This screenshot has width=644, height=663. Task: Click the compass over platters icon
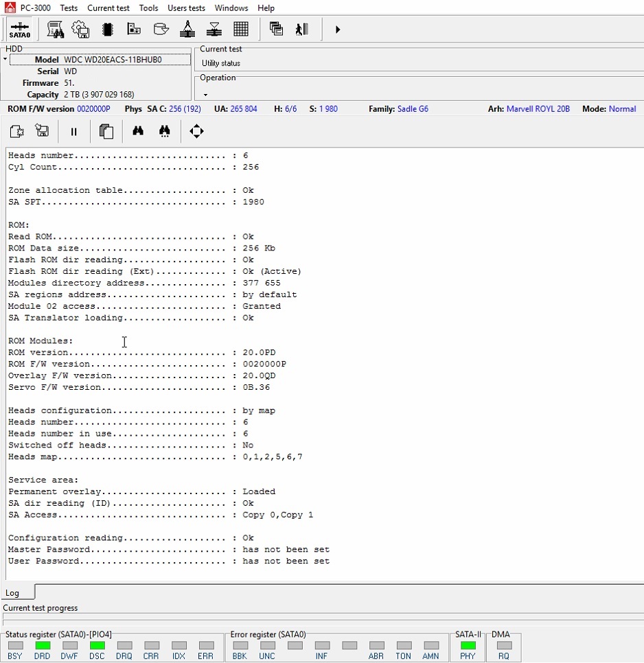[x=187, y=30]
